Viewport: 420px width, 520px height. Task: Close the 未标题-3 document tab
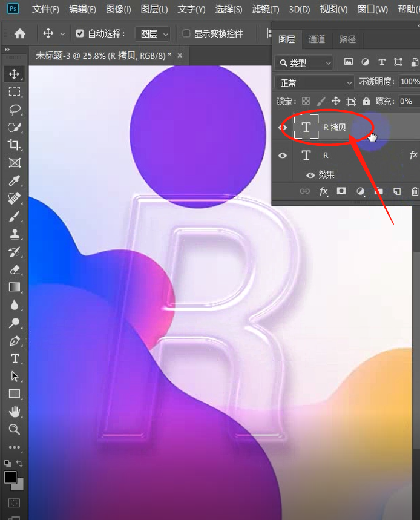180,55
